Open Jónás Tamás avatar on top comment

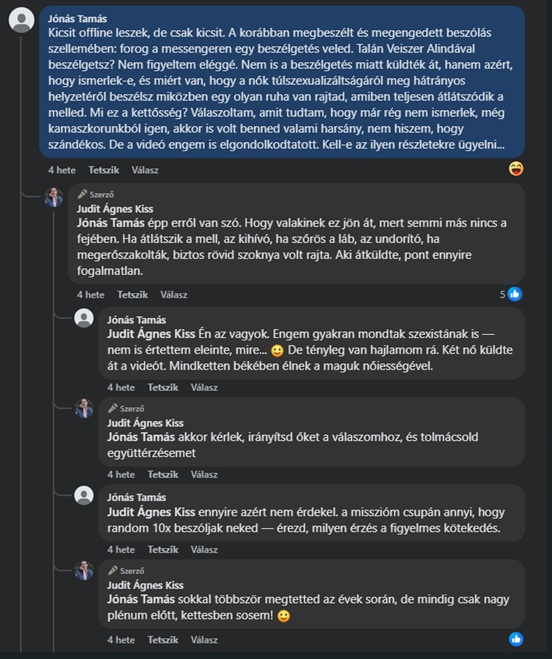pos(21,20)
